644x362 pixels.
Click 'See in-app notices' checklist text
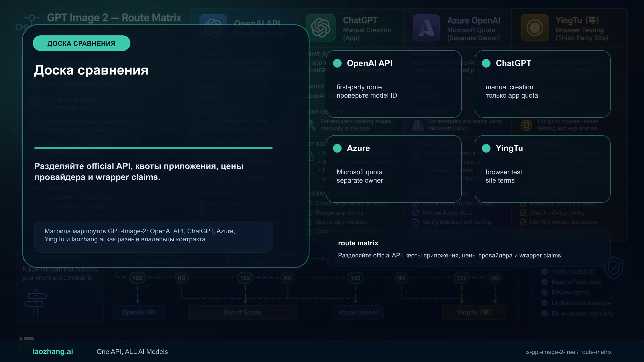click(x=341, y=222)
